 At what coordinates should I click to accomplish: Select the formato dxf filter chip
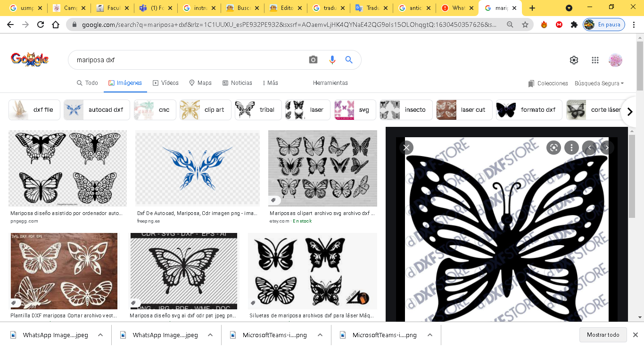pos(529,110)
